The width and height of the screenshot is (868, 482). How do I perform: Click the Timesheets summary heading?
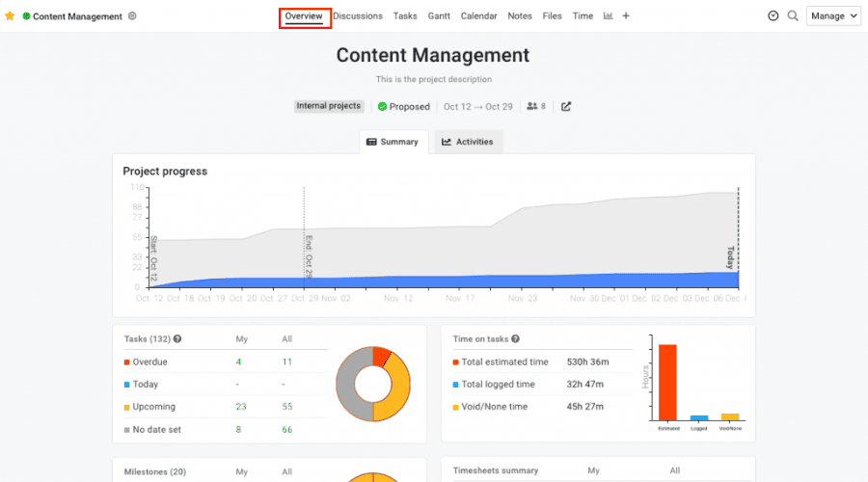pyautogui.click(x=496, y=470)
